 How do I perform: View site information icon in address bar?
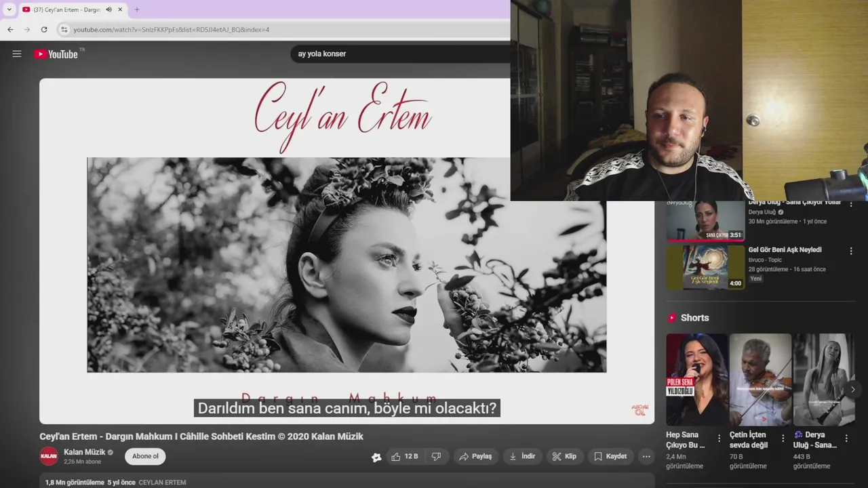click(64, 29)
